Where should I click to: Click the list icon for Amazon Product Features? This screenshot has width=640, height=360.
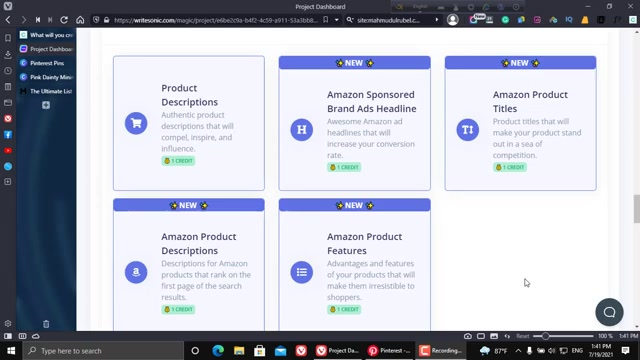click(302, 272)
